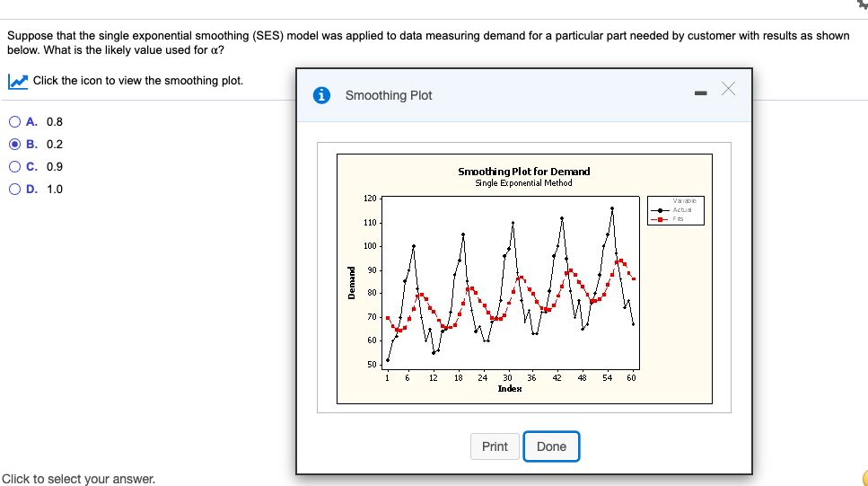Click the red Fits legend marker
The image size is (868, 486).
click(660, 219)
